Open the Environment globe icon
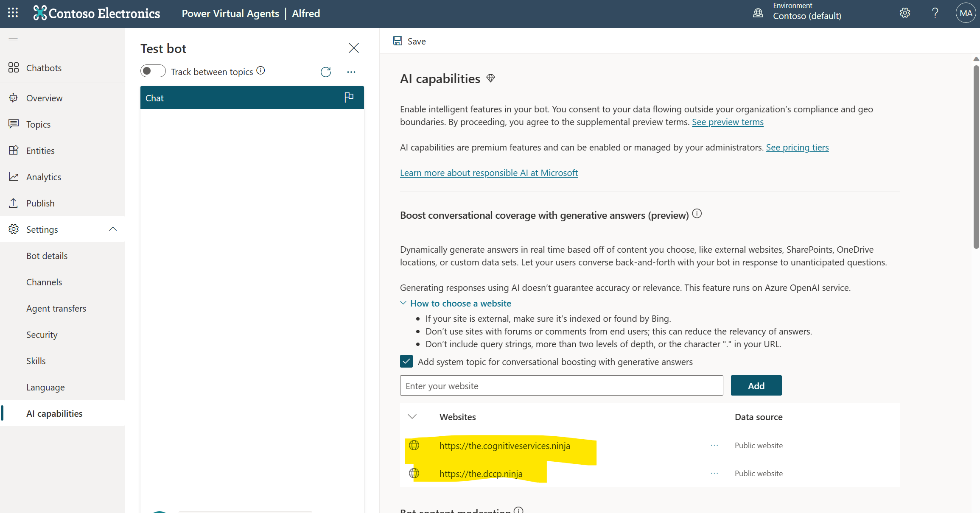 coord(758,13)
